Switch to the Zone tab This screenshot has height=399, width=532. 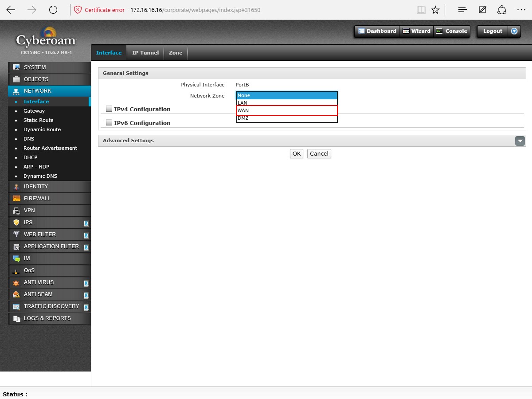[x=176, y=53]
